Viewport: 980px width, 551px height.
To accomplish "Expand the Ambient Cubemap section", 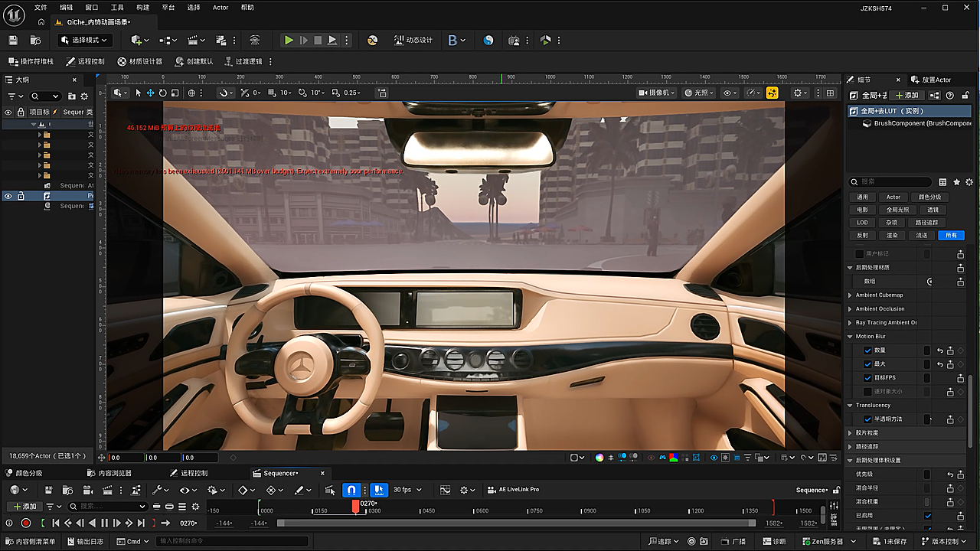I will tap(850, 295).
